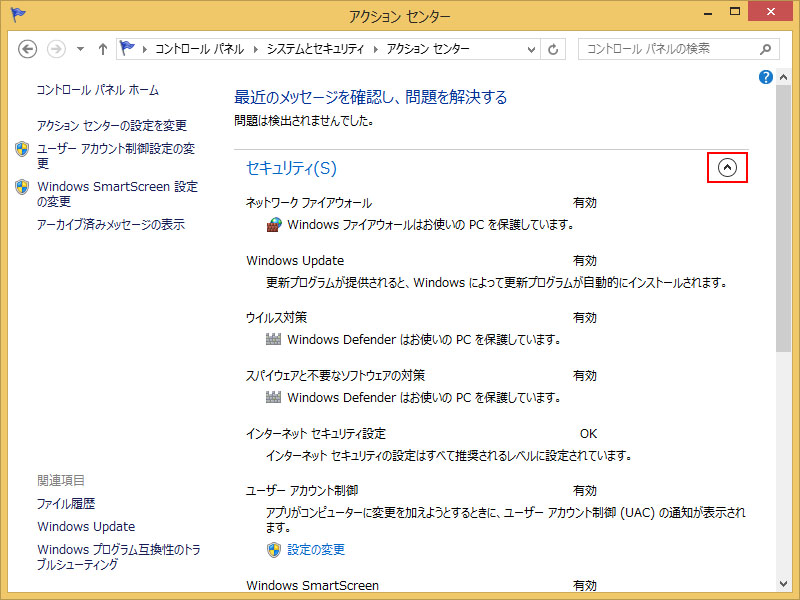Open Help with the blue question icon
Image resolution: width=800 pixels, height=600 pixels.
click(765, 77)
